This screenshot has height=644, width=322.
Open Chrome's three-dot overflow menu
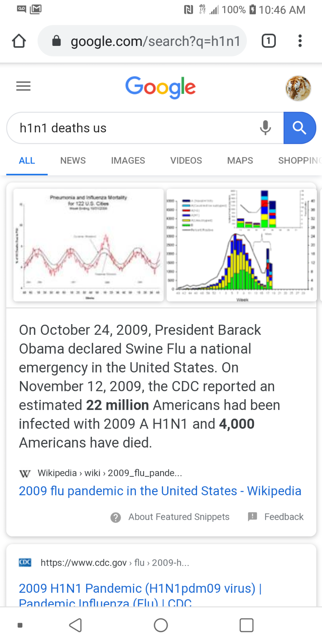pos(300,41)
